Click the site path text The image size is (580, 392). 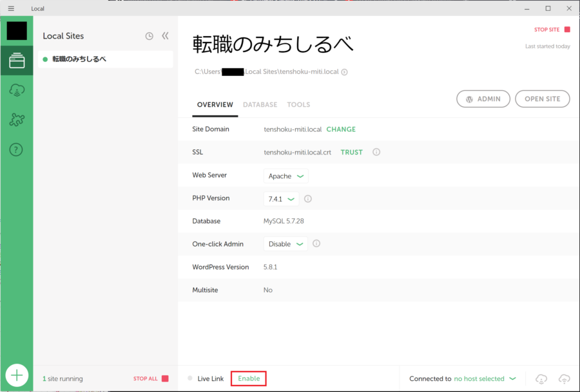click(x=266, y=71)
